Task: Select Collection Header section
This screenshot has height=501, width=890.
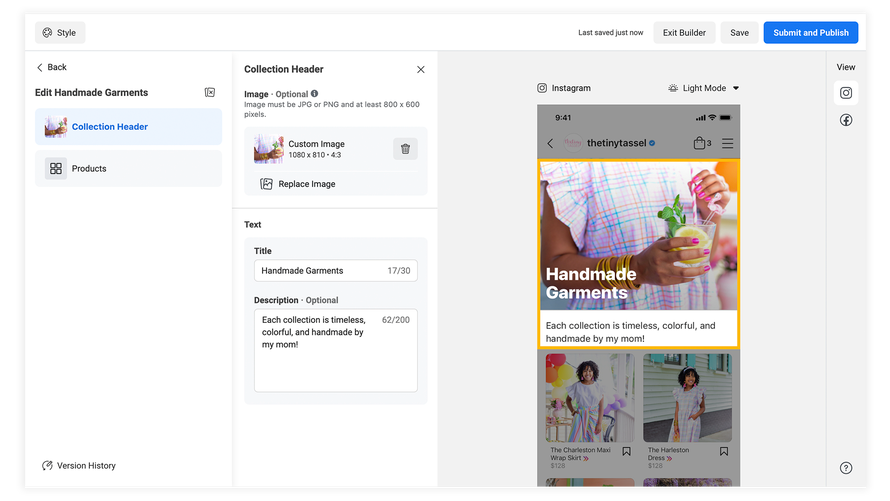Action: (128, 127)
